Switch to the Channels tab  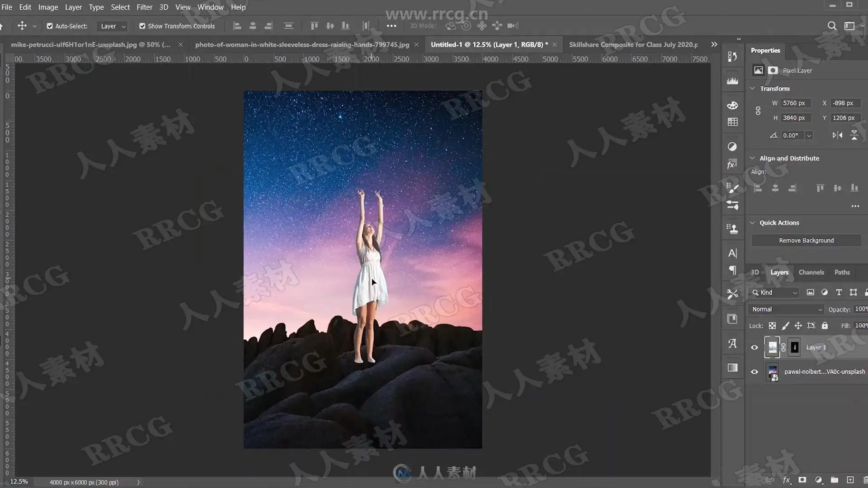[x=811, y=272]
